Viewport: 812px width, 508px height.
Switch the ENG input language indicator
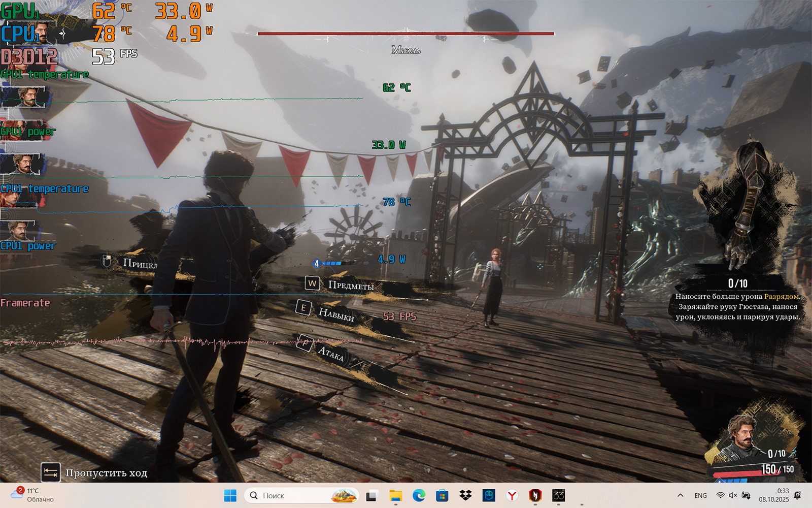point(700,495)
